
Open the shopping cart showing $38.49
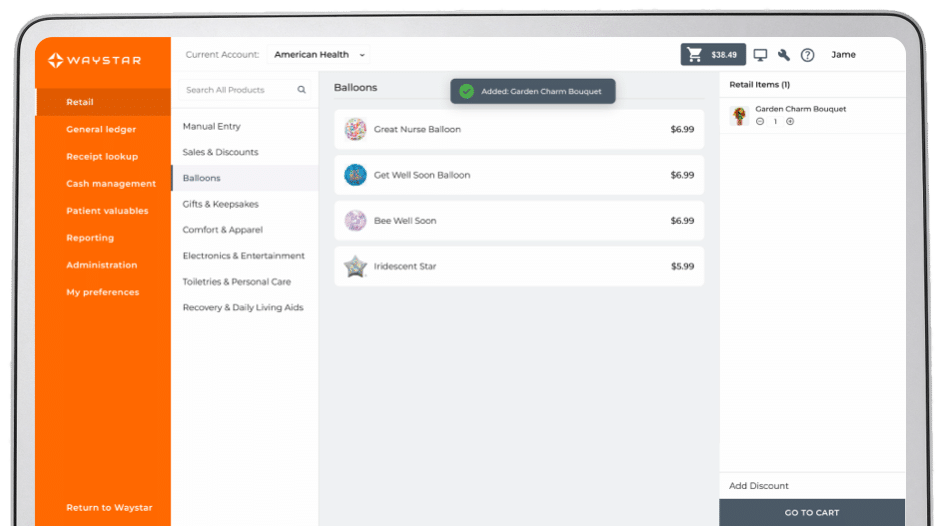point(713,55)
